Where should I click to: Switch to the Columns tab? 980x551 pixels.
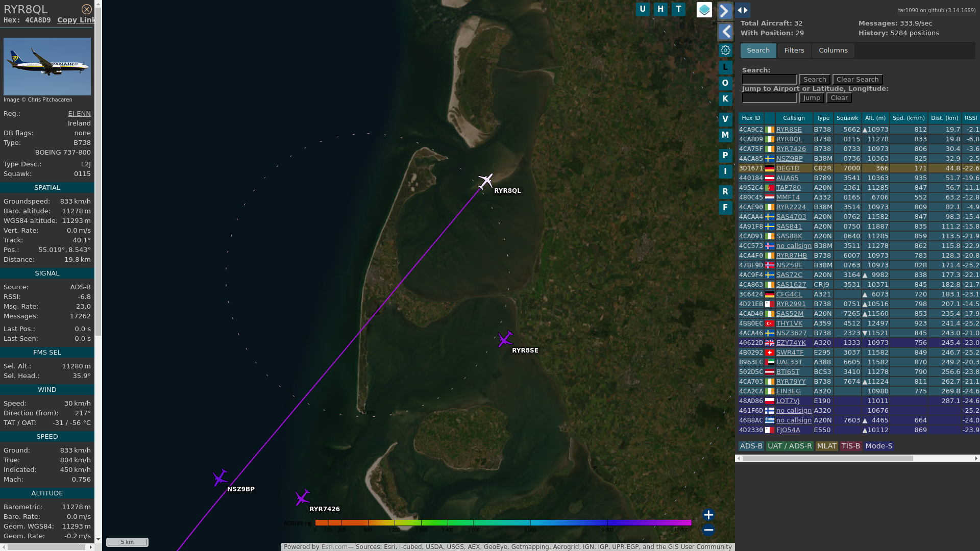[x=833, y=51]
